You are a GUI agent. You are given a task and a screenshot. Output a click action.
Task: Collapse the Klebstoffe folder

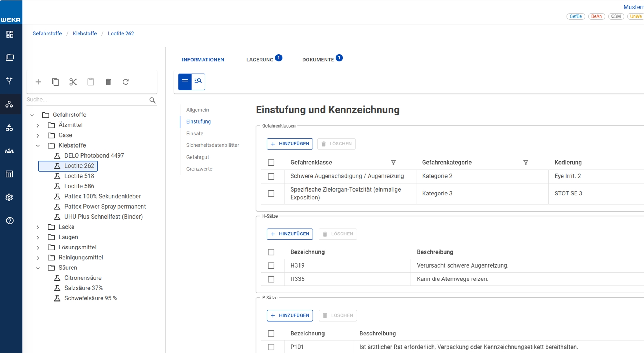point(38,146)
